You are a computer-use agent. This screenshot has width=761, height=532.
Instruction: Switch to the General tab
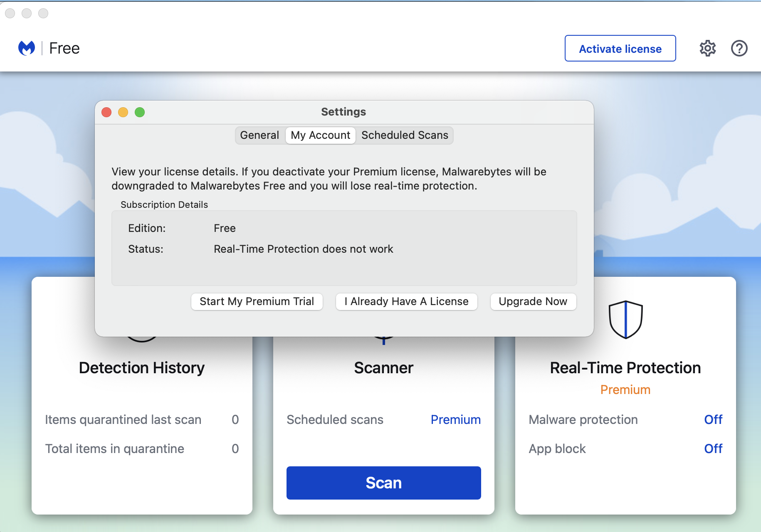[x=259, y=135]
